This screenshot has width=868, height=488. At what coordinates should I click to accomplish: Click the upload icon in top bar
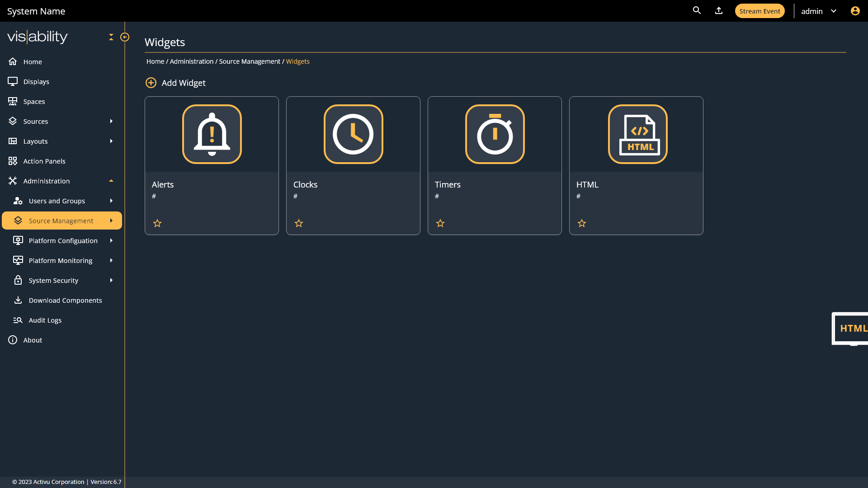[719, 10]
